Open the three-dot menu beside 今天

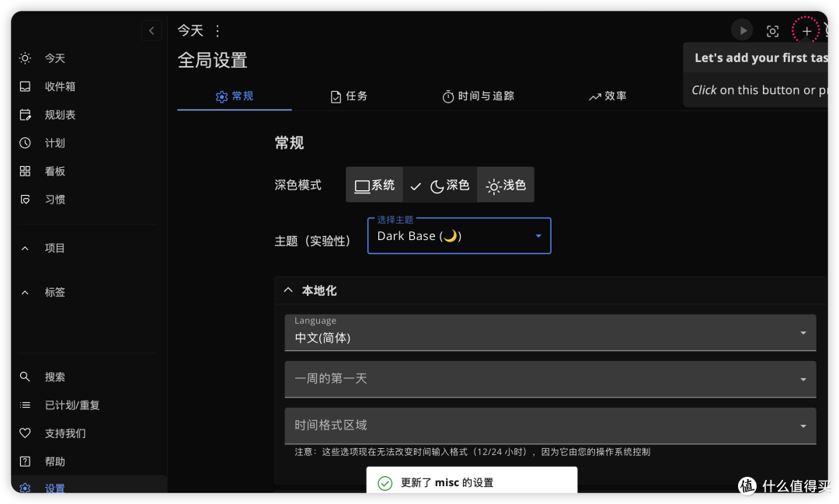coord(218,30)
